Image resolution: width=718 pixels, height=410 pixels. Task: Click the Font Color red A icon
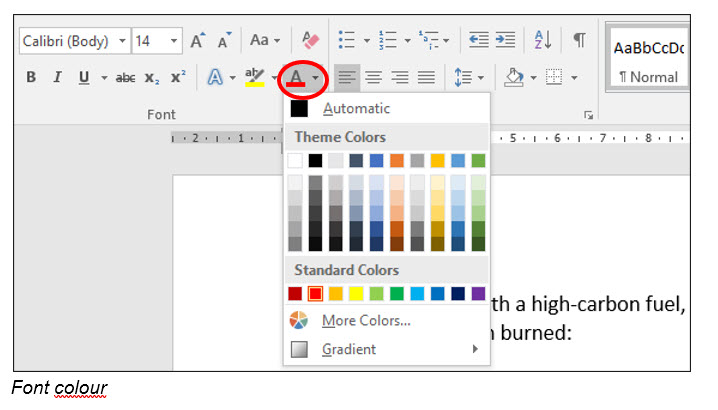[296, 77]
